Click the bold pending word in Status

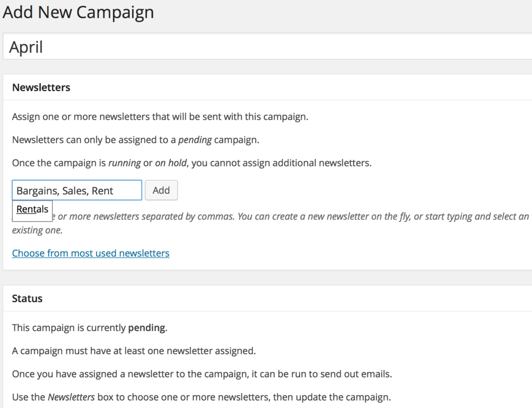(147, 328)
